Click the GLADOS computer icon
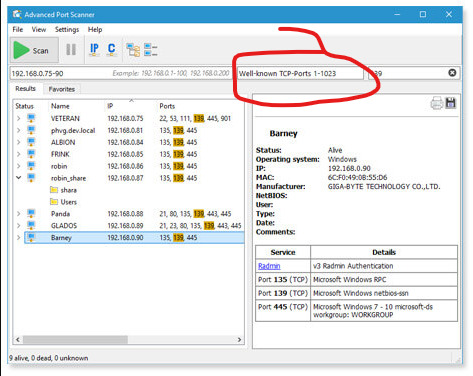The height and width of the screenshot is (376, 473). point(31,225)
